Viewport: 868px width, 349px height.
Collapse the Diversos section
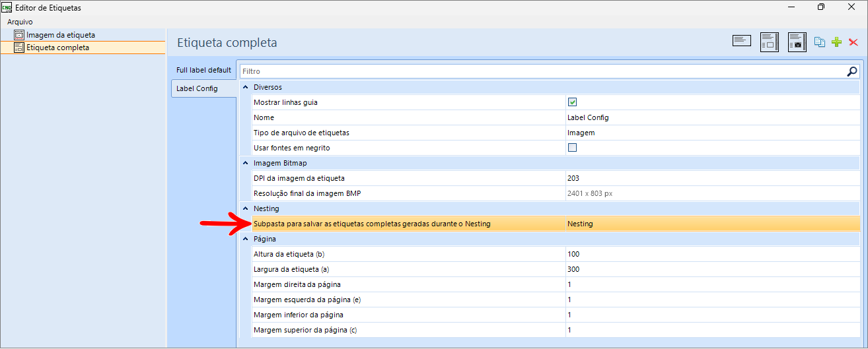tap(246, 87)
